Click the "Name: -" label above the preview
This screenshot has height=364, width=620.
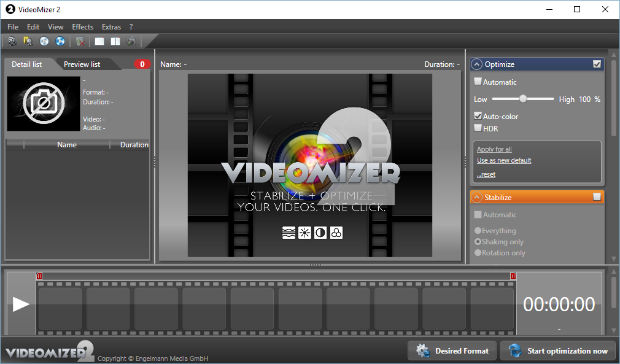pos(173,64)
